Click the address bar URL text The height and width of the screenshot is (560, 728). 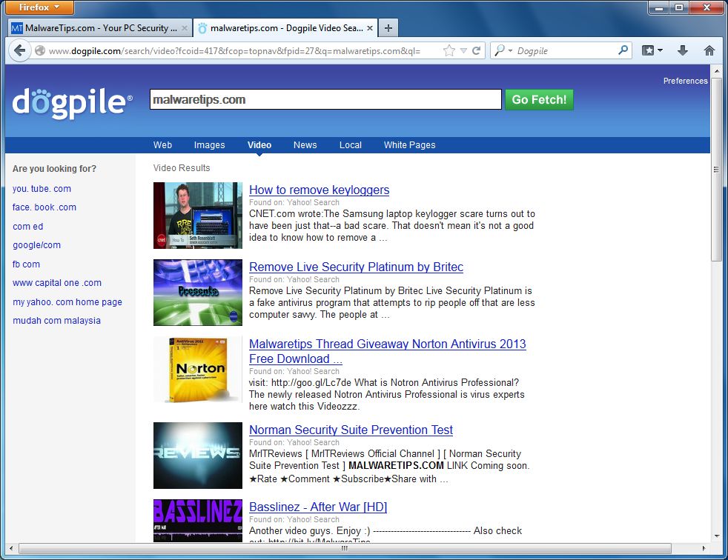tap(234, 51)
